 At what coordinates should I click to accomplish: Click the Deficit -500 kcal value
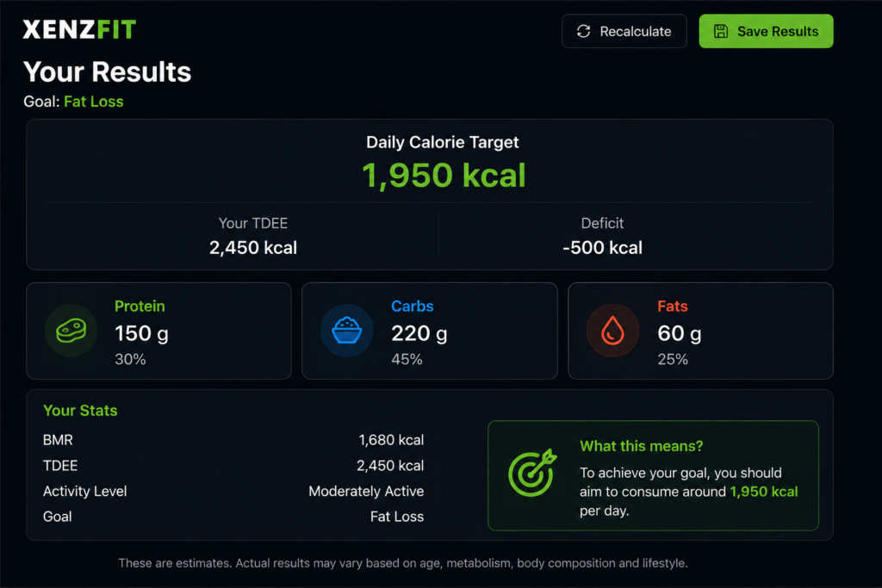602,248
